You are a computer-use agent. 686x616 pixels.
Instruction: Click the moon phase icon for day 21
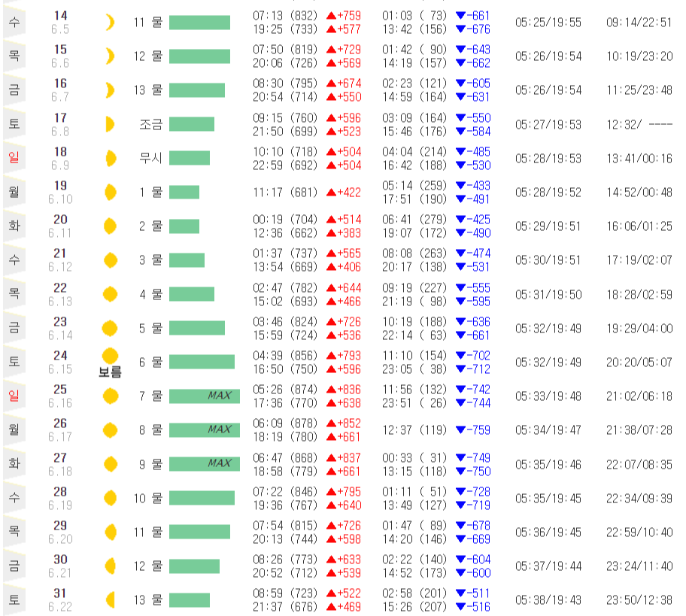pyautogui.click(x=111, y=260)
